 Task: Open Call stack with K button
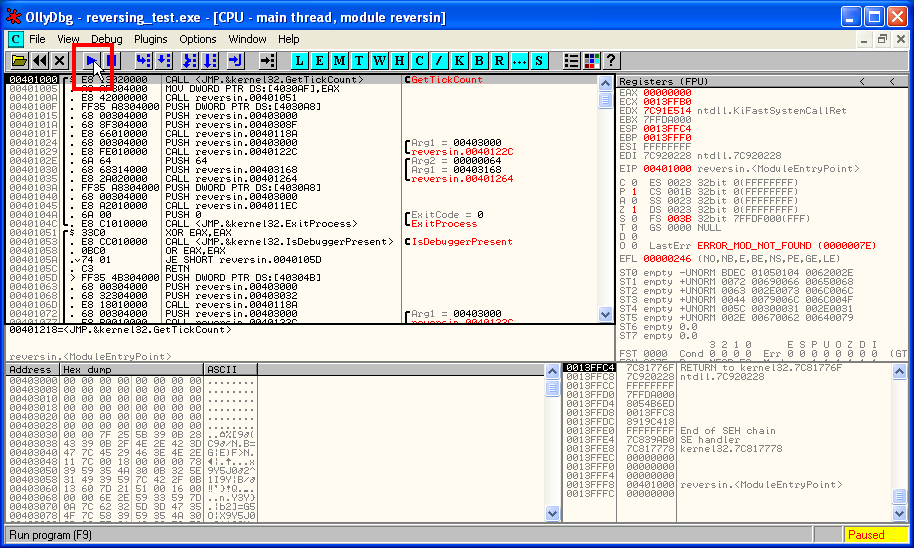[x=459, y=61]
